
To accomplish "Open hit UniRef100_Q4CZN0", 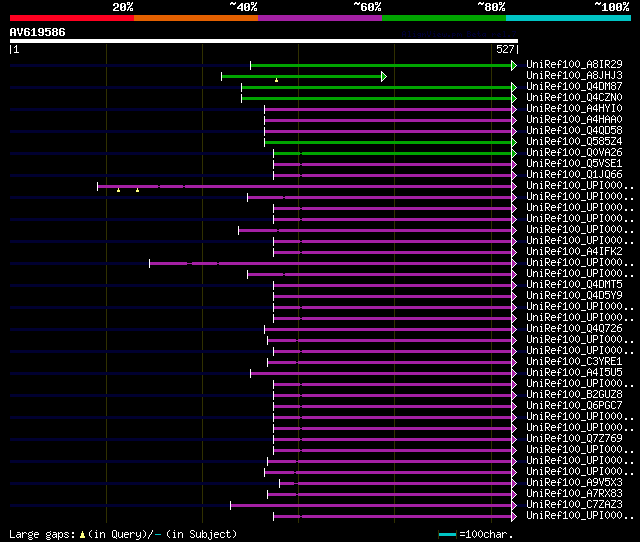I will [x=574, y=98].
